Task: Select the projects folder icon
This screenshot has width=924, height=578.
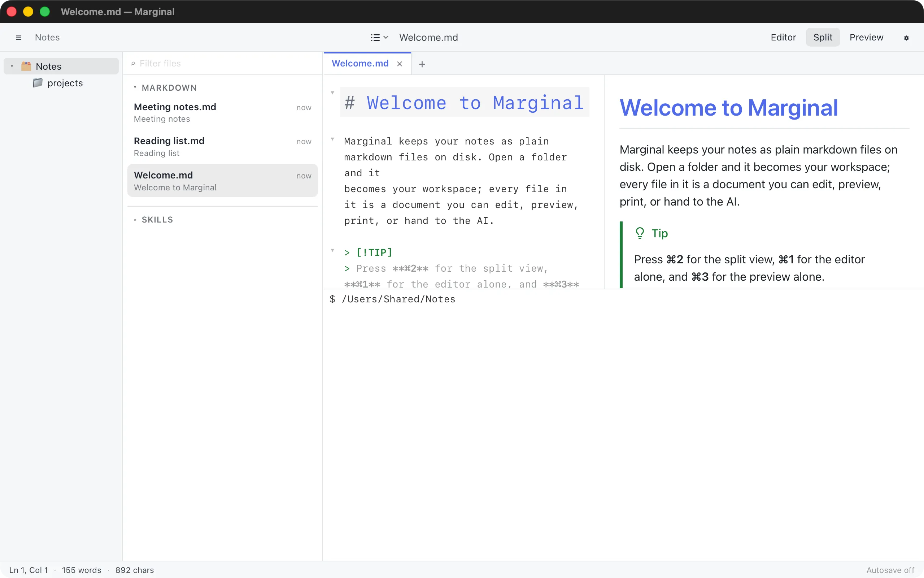Action: click(38, 83)
